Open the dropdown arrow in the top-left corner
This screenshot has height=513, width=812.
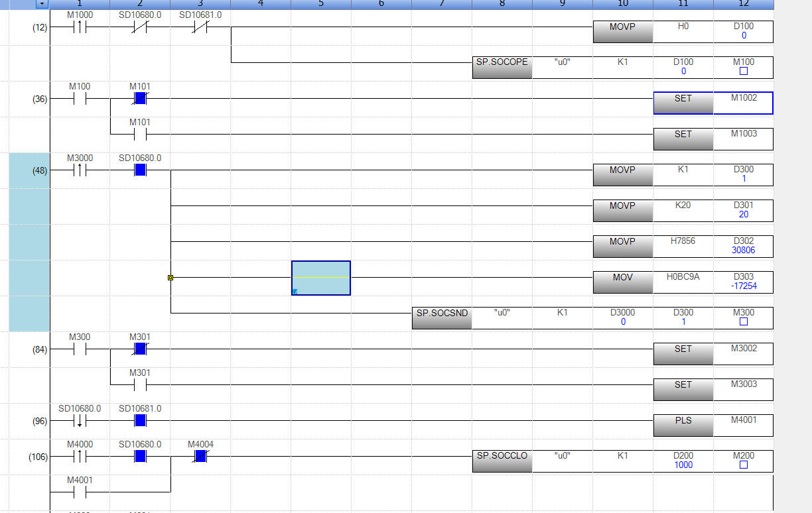(42, 4)
